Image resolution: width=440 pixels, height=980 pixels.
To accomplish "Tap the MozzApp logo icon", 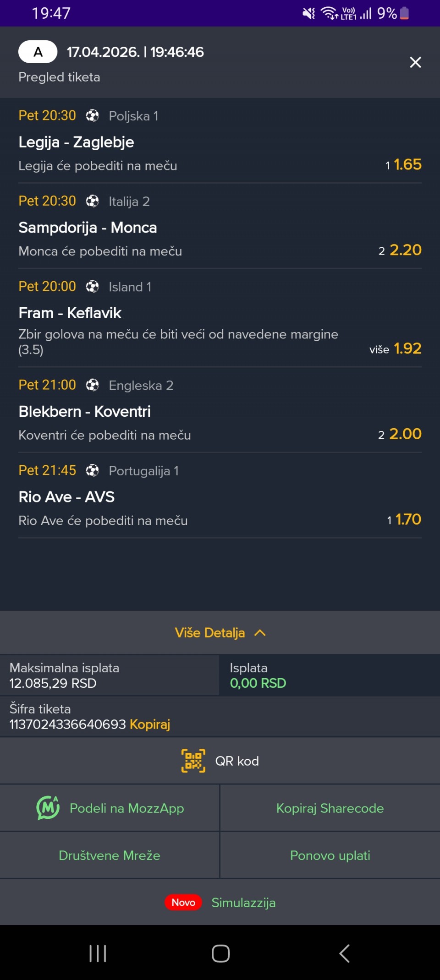I will click(48, 808).
